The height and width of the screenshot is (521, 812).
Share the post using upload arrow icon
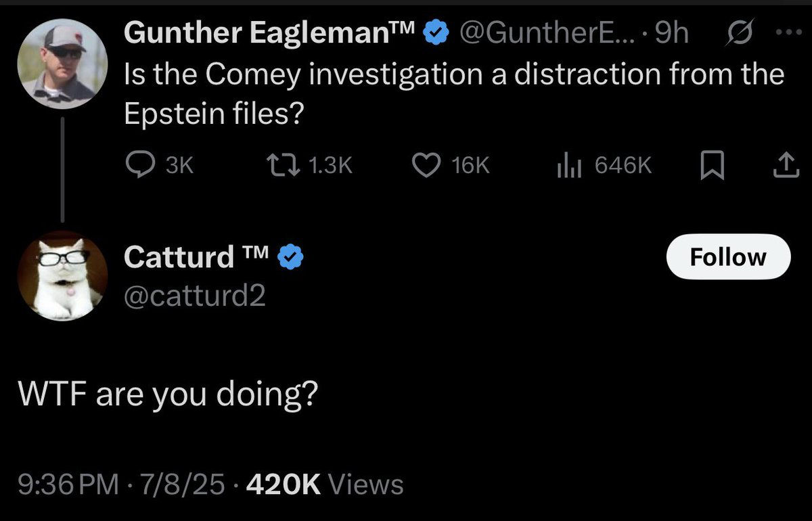coord(785,165)
